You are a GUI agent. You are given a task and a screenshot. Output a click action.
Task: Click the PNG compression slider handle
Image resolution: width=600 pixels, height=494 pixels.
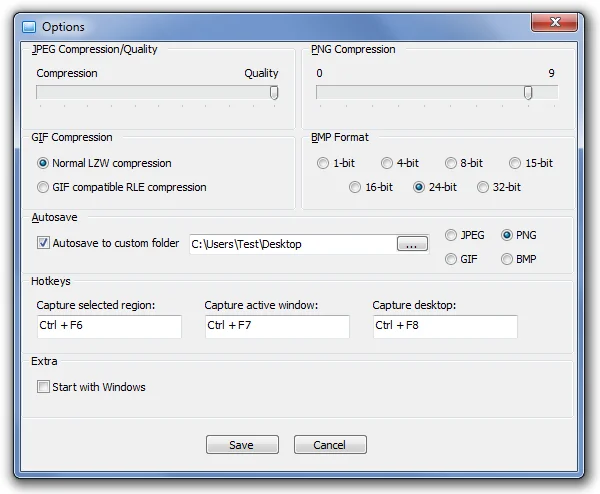[528, 93]
